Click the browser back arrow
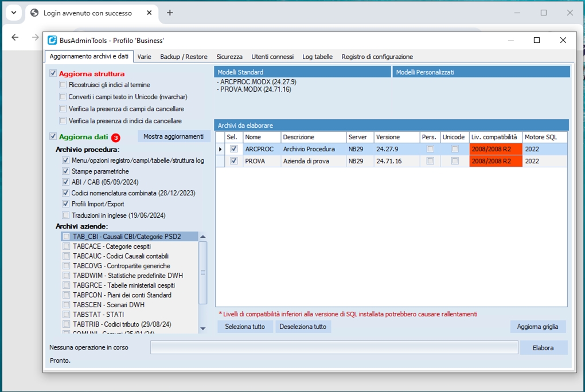The width and height of the screenshot is (585, 392). click(15, 37)
